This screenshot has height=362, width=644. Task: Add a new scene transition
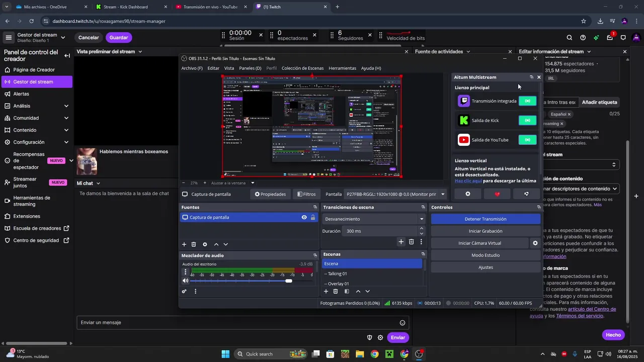point(401,242)
